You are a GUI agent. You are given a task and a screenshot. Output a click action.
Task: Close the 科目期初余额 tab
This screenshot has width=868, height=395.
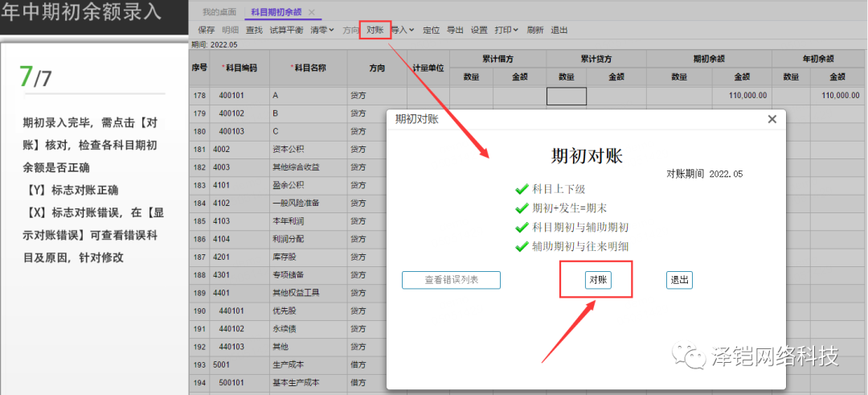click(x=313, y=12)
